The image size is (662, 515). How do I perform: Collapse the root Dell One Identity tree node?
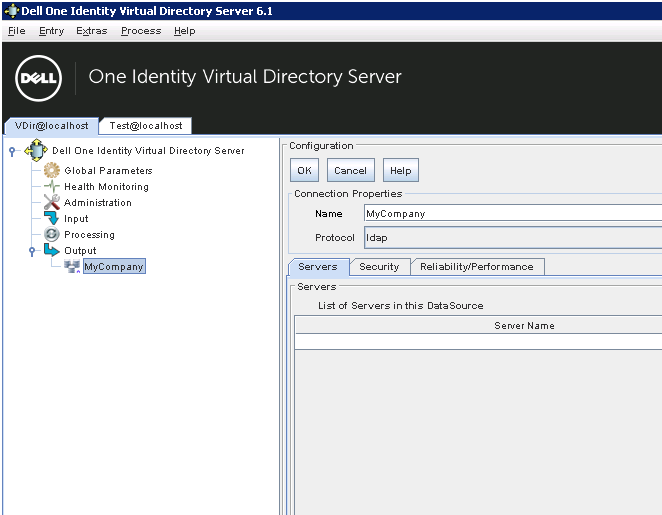tap(12, 151)
